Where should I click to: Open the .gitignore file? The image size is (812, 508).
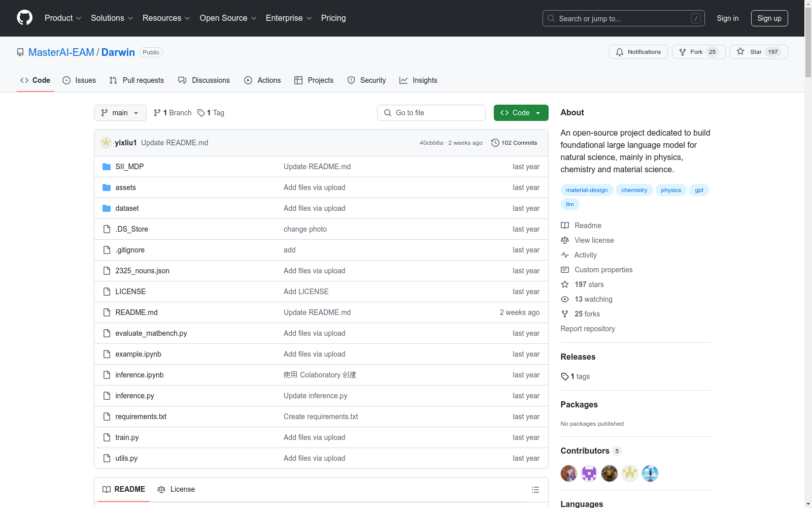click(x=130, y=250)
